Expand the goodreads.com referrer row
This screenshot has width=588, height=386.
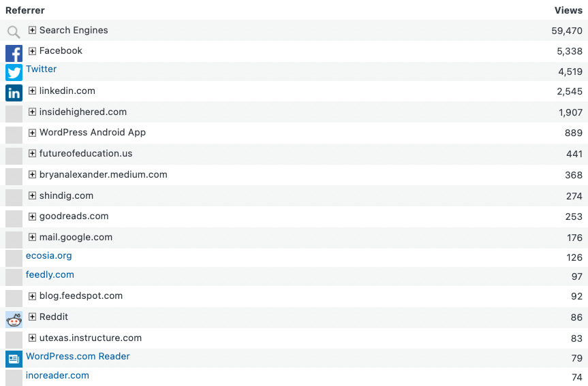32,216
